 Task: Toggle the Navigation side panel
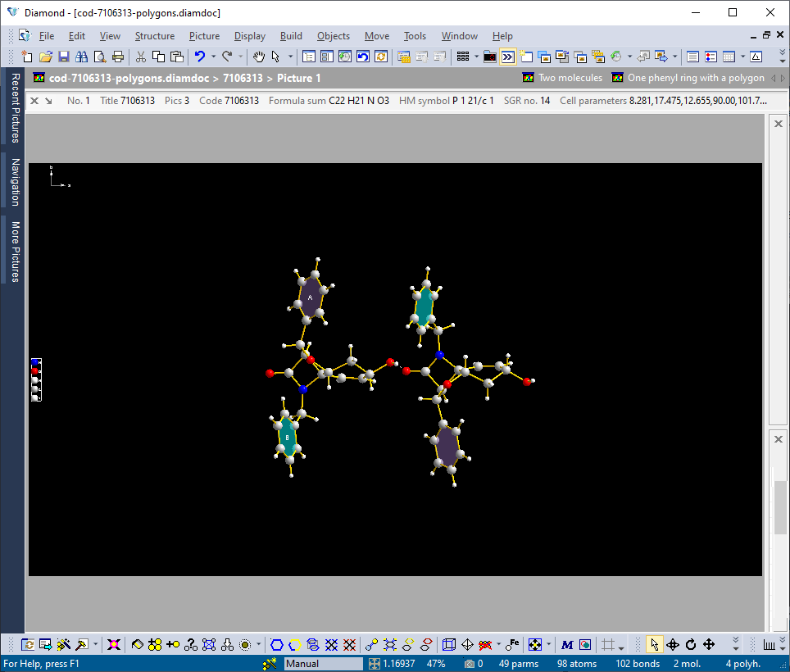[12, 181]
